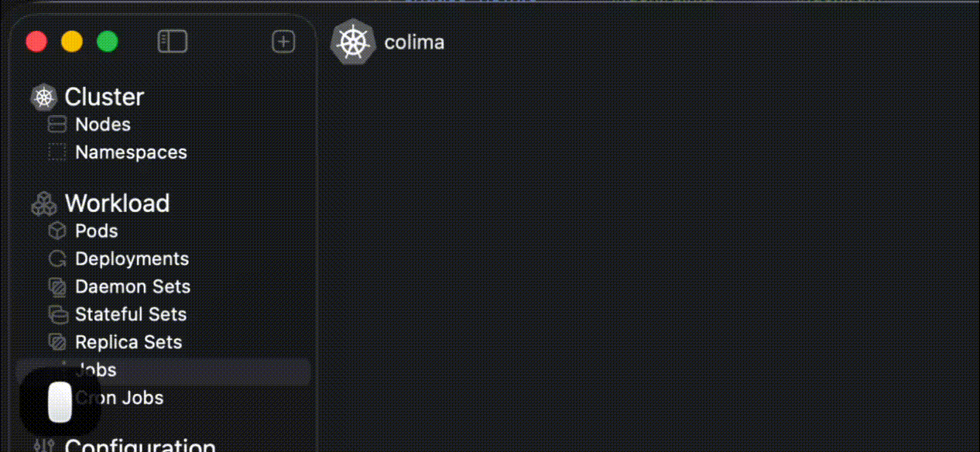Show the Pods list
The width and height of the screenshot is (980, 452).
(96, 231)
